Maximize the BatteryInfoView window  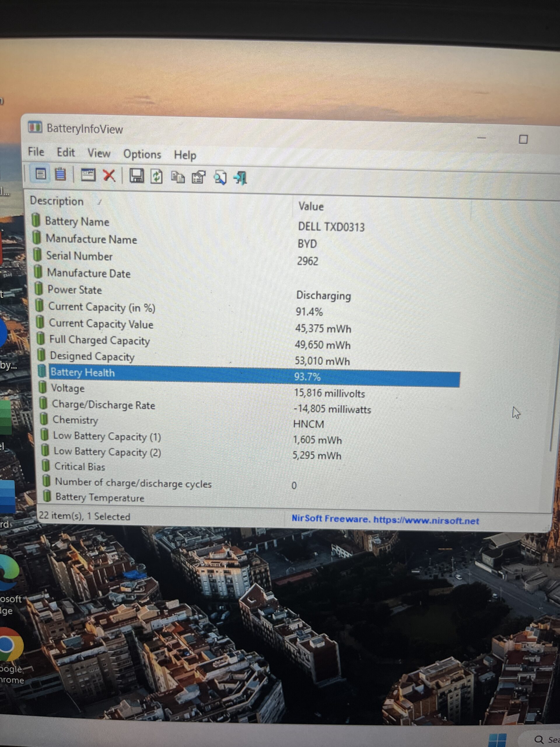[x=523, y=139]
